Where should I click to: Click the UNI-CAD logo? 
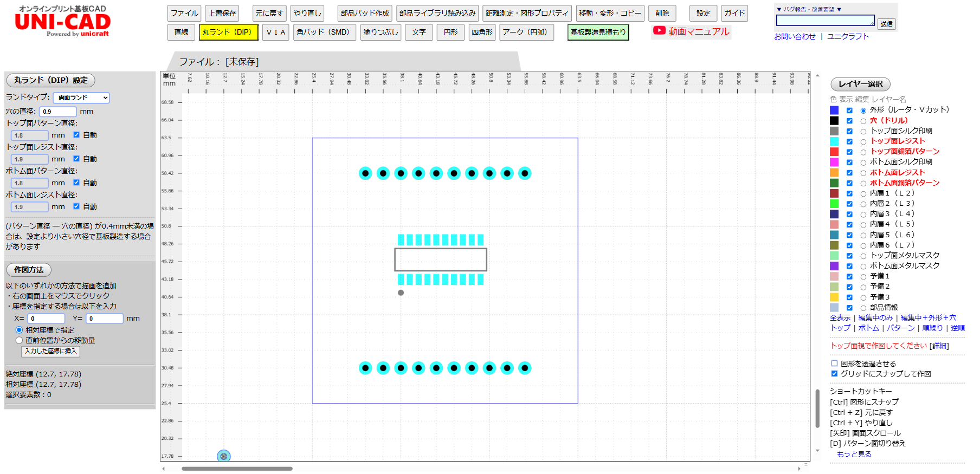coord(63,22)
